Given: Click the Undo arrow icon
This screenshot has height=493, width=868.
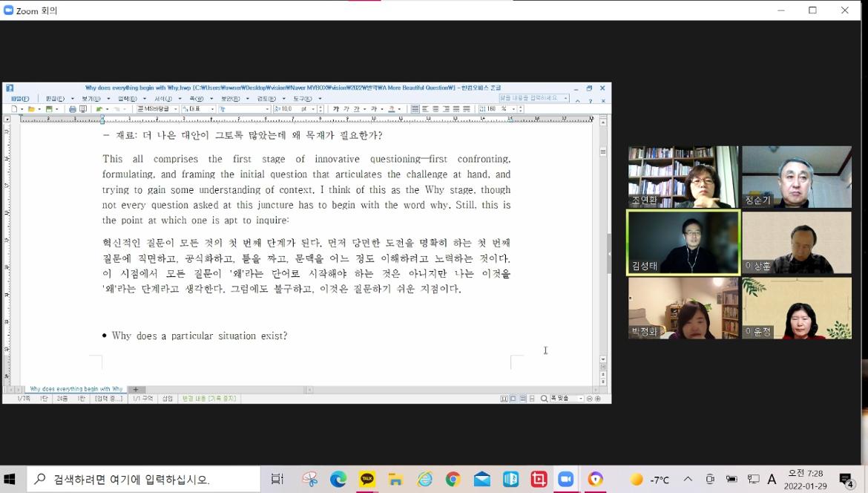Looking at the screenshot, I should pos(99,109).
